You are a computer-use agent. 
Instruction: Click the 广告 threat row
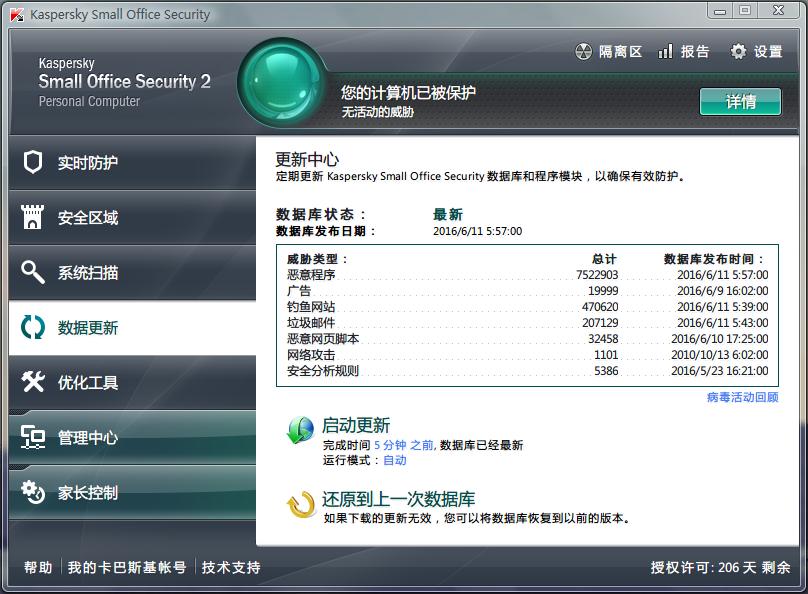527,291
